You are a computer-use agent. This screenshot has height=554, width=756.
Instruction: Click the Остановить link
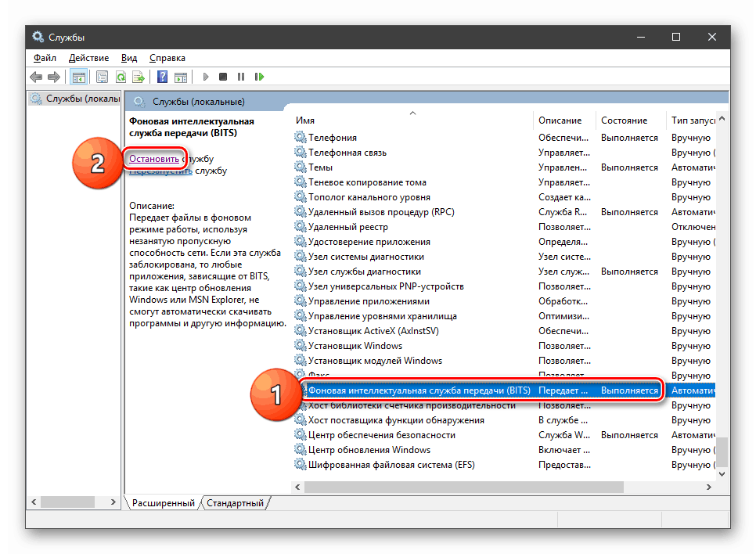pos(154,158)
